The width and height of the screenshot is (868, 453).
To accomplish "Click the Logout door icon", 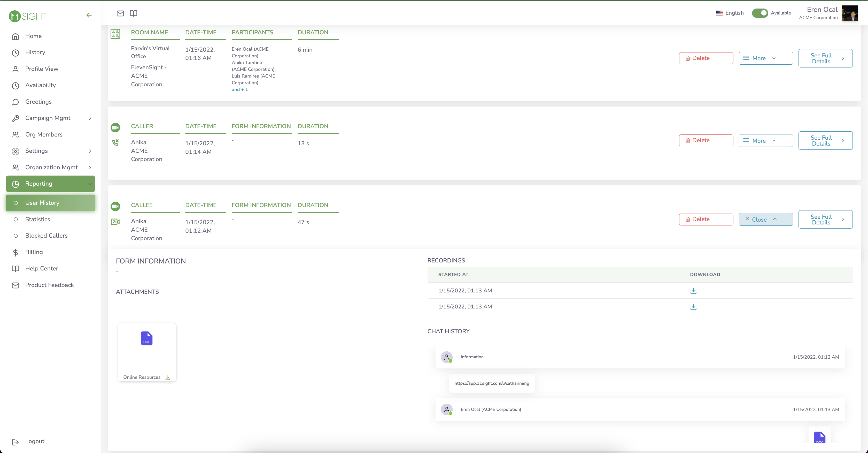I will (16, 442).
